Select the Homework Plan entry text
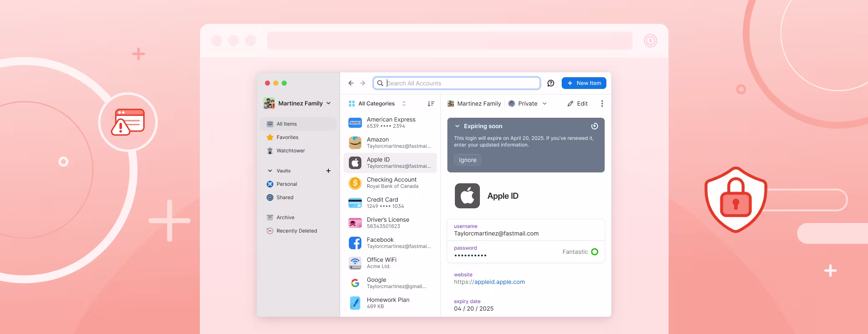The height and width of the screenshot is (334, 868). 388,303
